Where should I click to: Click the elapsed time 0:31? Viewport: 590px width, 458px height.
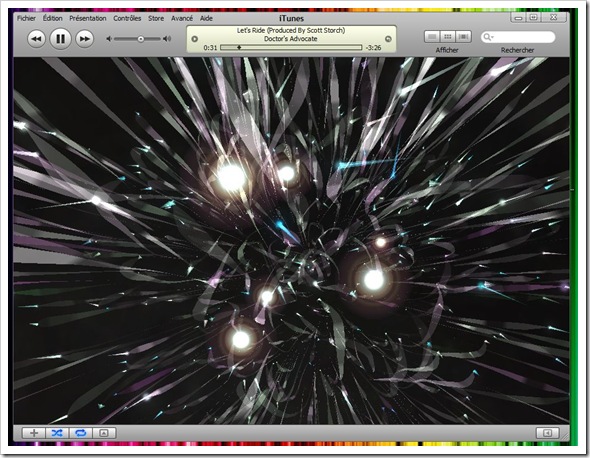click(210, 48)
